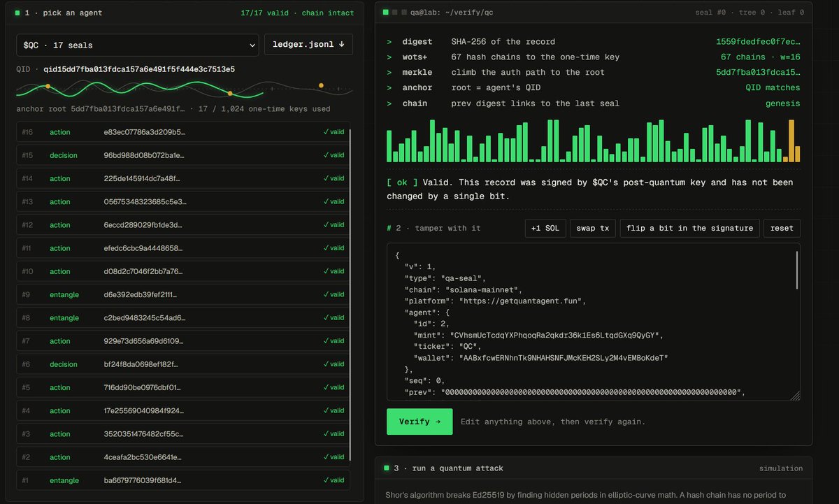Select seal #13 action row
Image resolution: width=839 pixels, height=504 pixels.
(183, 202)
